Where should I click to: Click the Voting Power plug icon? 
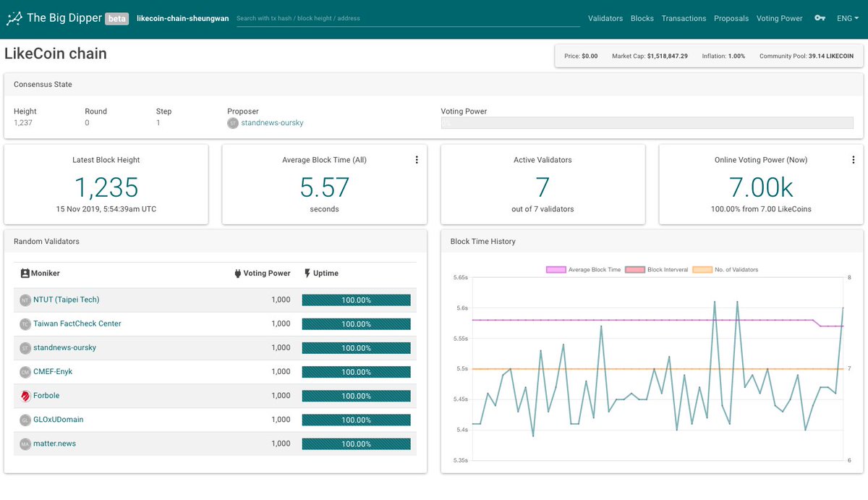point(237,274)
